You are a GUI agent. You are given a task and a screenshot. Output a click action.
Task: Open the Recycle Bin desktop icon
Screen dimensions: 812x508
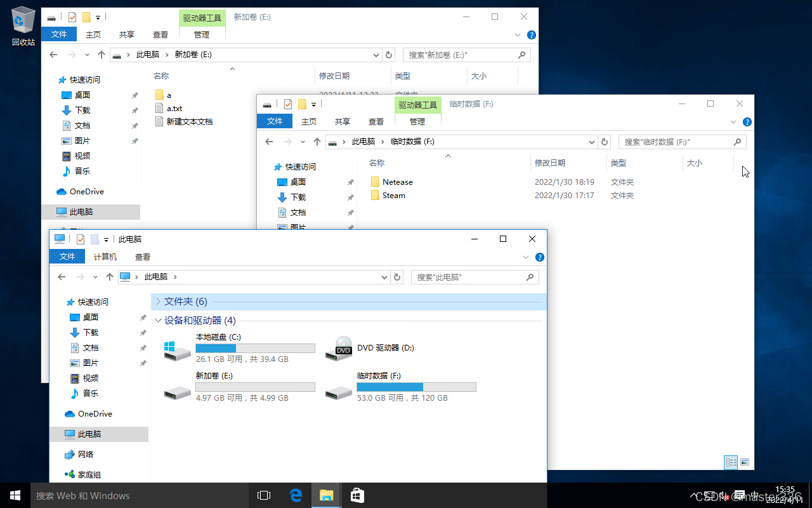point(23,27)
